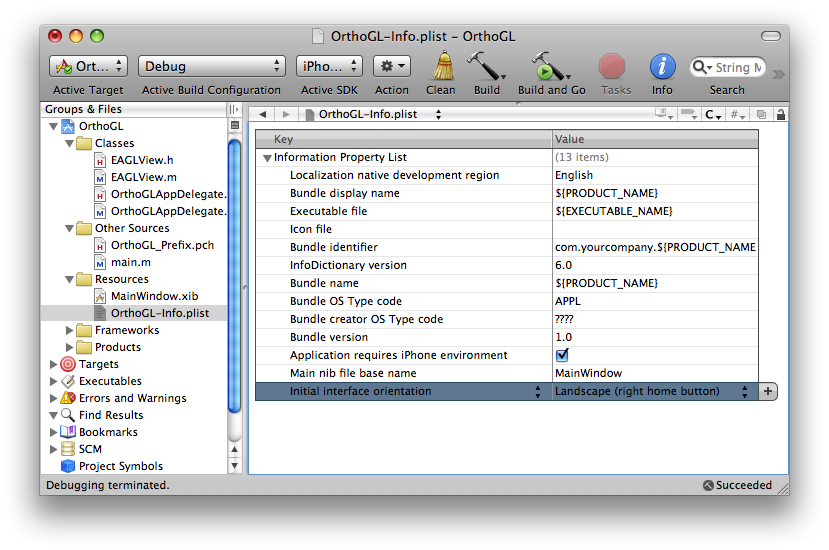Open the class C menu in editor bar
This screenshot has width=829, height=550.
(713, 114)
